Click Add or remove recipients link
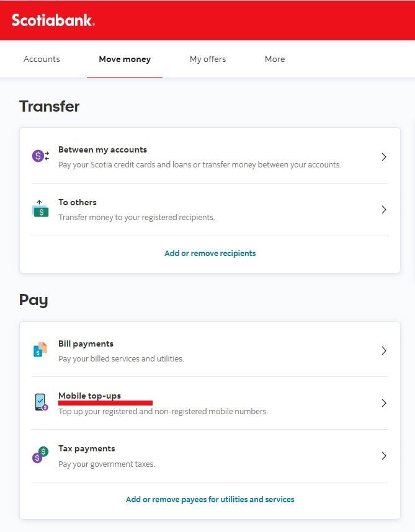415x532 pixels. pos(210,253)
